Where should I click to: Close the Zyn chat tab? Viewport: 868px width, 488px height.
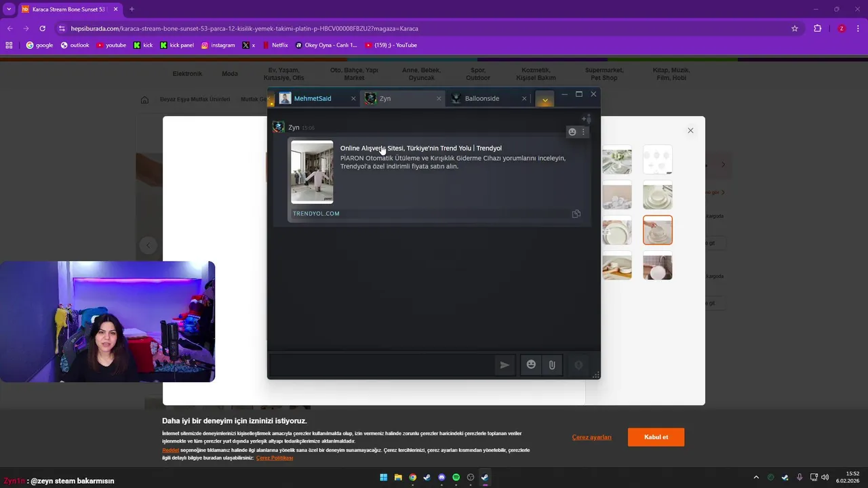(439, 98)
